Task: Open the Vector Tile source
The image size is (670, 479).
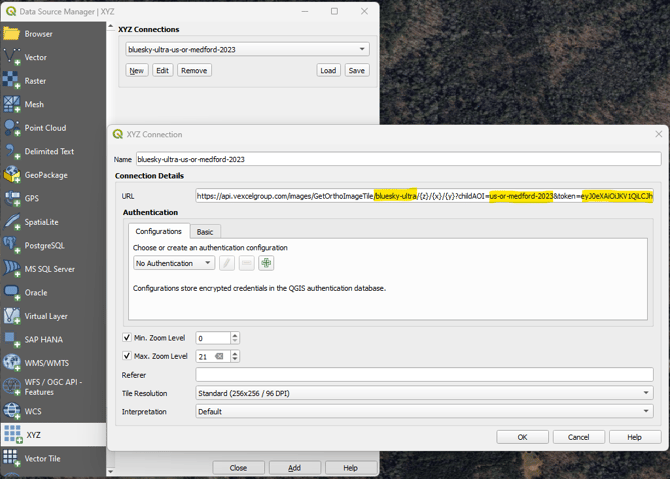Action: click(53, 458)
